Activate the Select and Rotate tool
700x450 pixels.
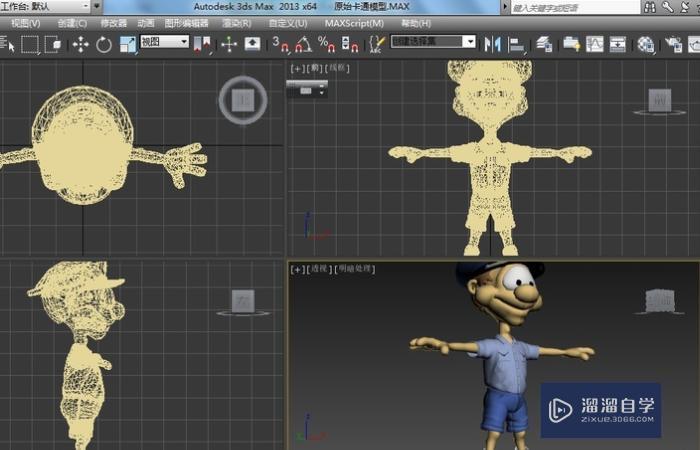pos(104,45)
